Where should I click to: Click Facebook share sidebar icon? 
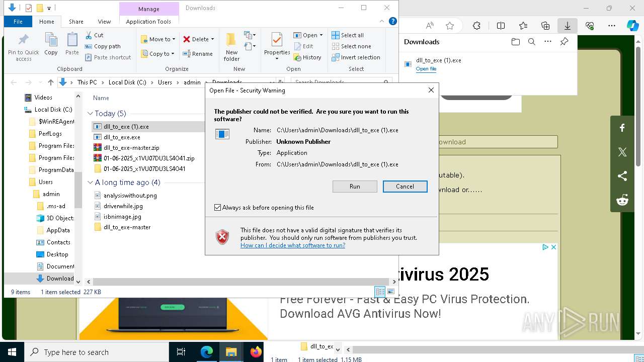(622, 128)
